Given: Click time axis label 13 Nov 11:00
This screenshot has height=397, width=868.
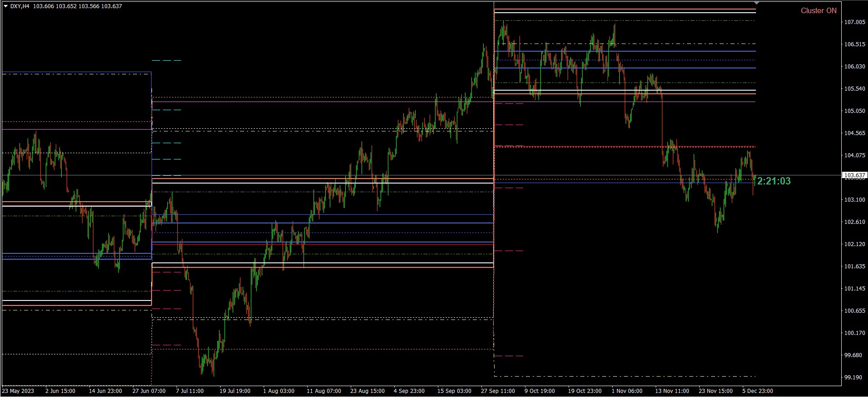Looking at the screenshot, I should (672, 391).
